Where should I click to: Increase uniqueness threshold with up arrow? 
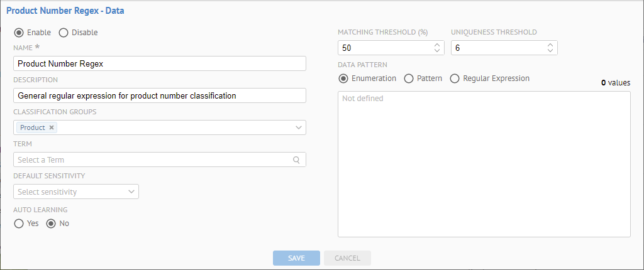(x=550, y=45)
